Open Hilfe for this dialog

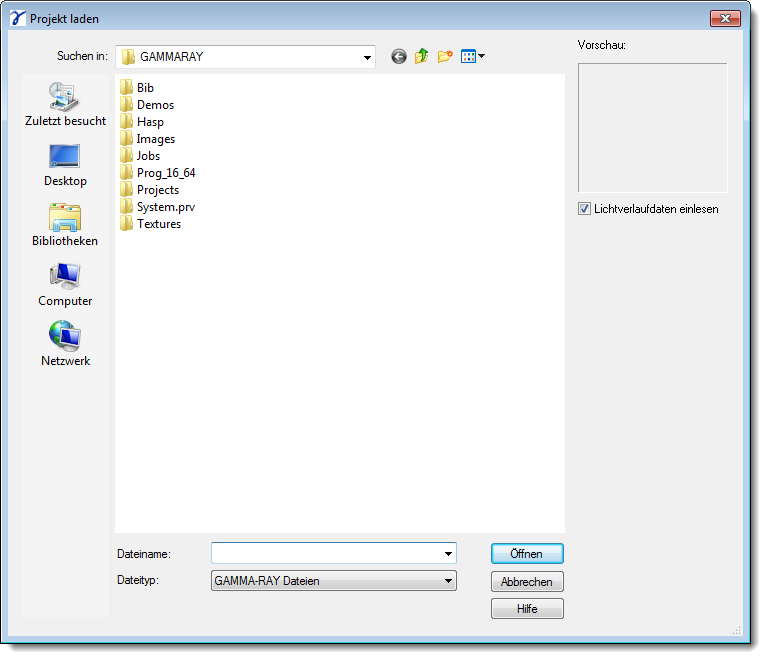tap(527, 609)
